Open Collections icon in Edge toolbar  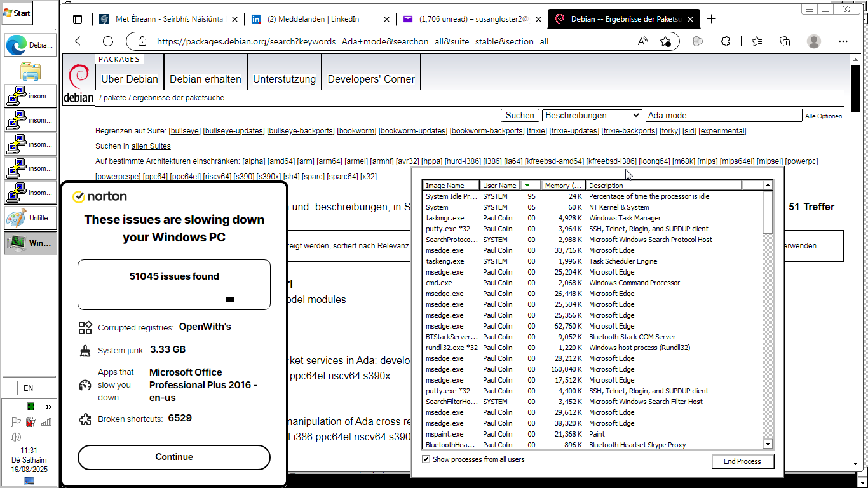785,41
